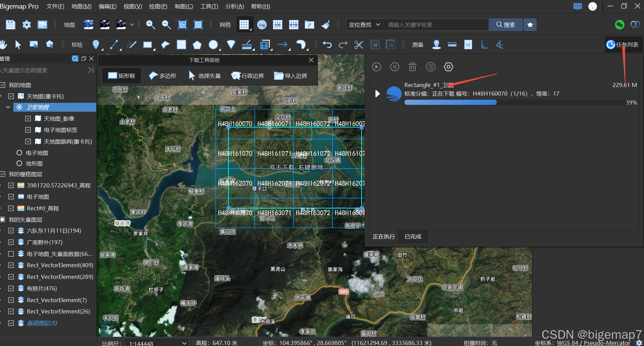Toggle 天地图(墨卡托) checkbox
The image size is (644, 346).
[x=11, y=96]
